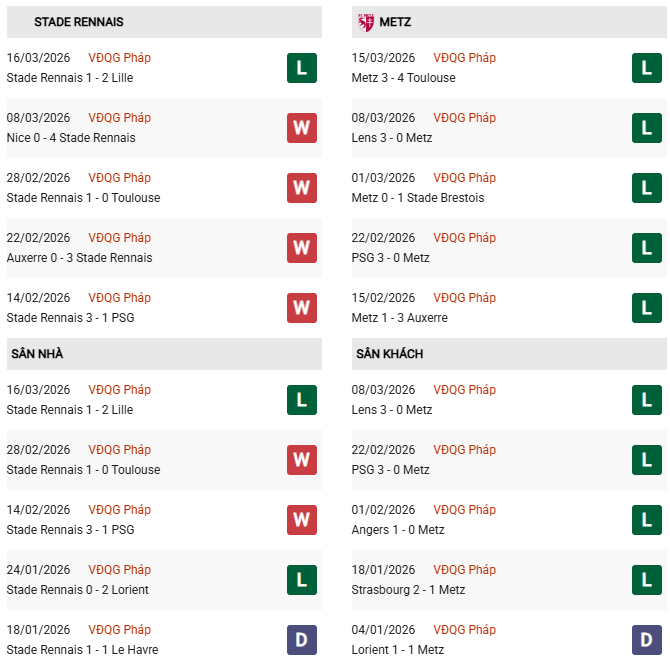The image size is (670, 669).
Task: Click the Metz club crest icon
Action: coord(367,22)
